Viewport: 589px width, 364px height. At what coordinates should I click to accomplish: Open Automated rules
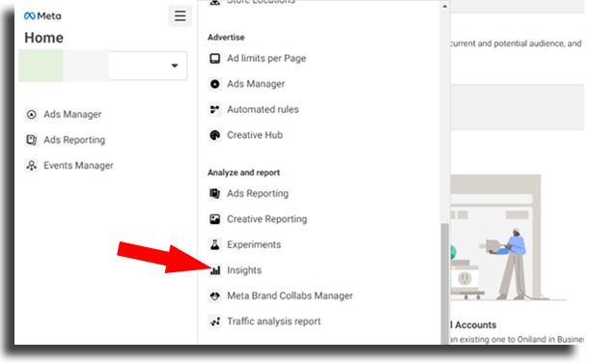pyautogui.click(x=263, y=109)
